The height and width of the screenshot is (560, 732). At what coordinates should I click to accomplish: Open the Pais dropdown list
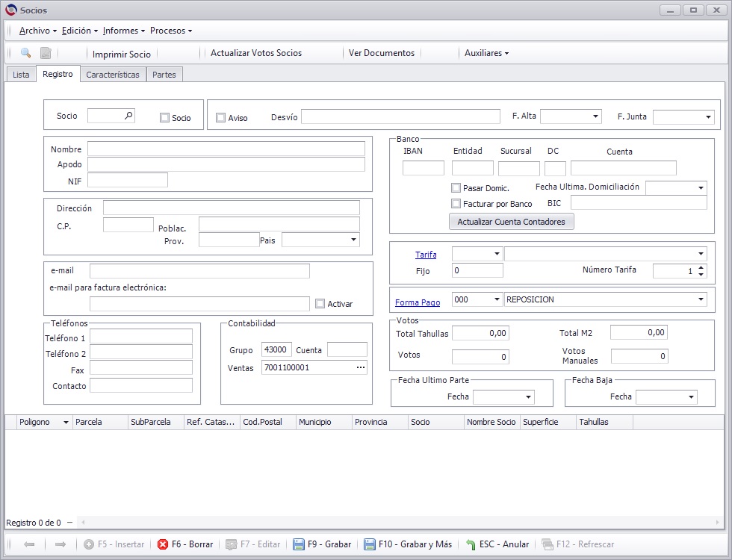353,240
